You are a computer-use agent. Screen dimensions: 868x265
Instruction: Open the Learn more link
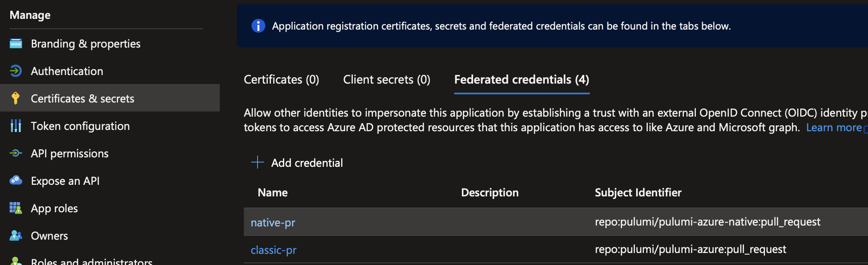point(834,127)
